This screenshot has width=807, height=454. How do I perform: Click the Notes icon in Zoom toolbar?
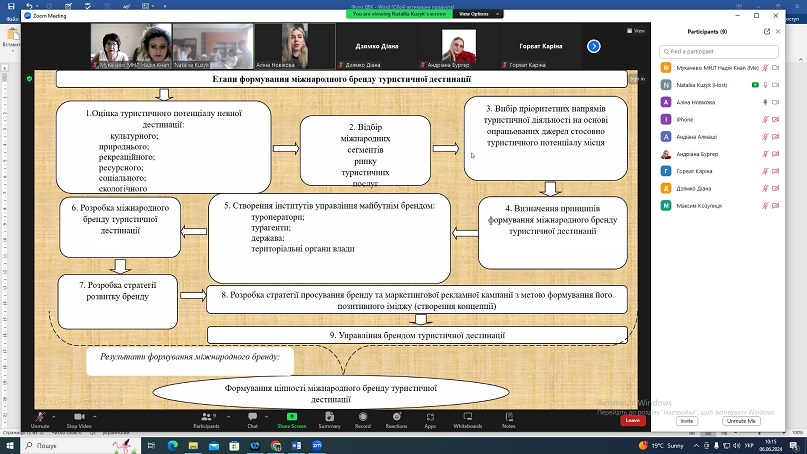pyautogui.click(x=509, y=416)
